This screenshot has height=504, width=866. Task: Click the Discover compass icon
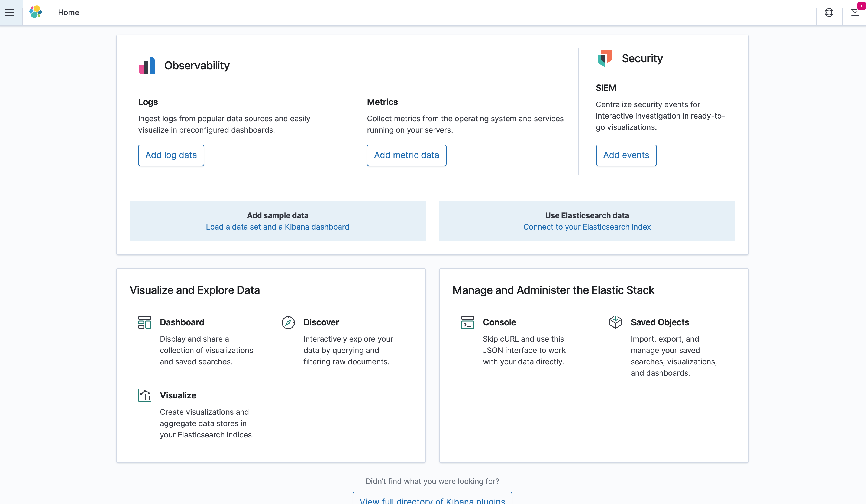point(288,322)
